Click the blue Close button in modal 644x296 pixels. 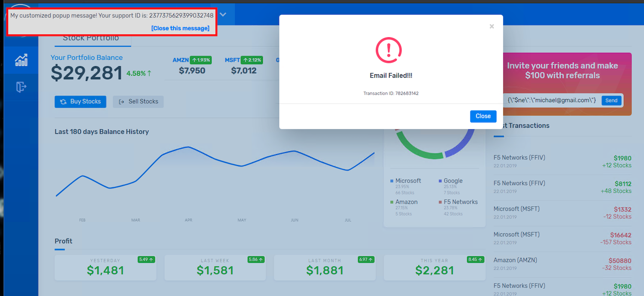(483, 116)
